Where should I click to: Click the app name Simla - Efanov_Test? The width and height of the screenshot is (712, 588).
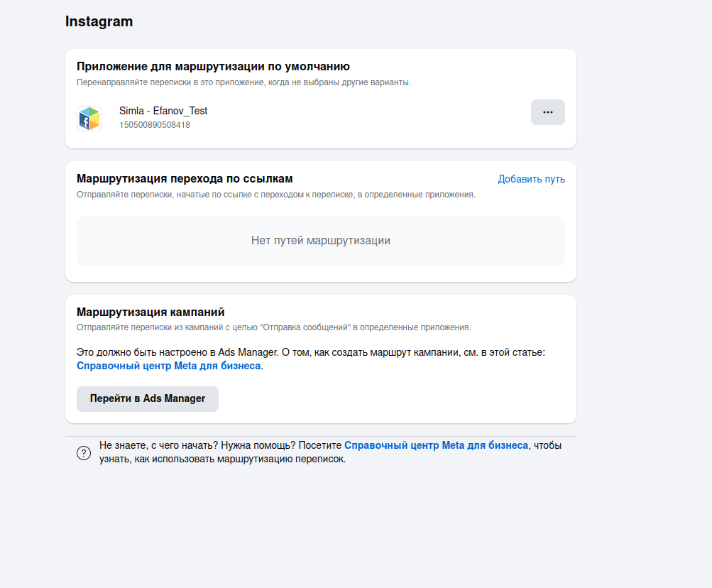164,111
